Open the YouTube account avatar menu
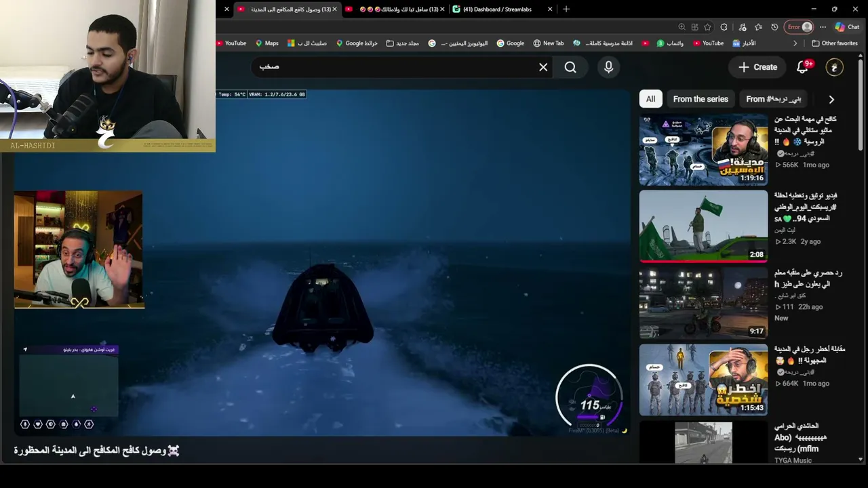 click(x=834, y=67)
